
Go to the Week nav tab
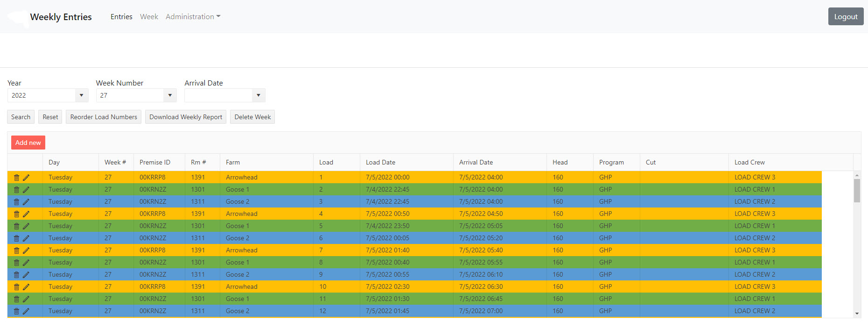(149, 17)
